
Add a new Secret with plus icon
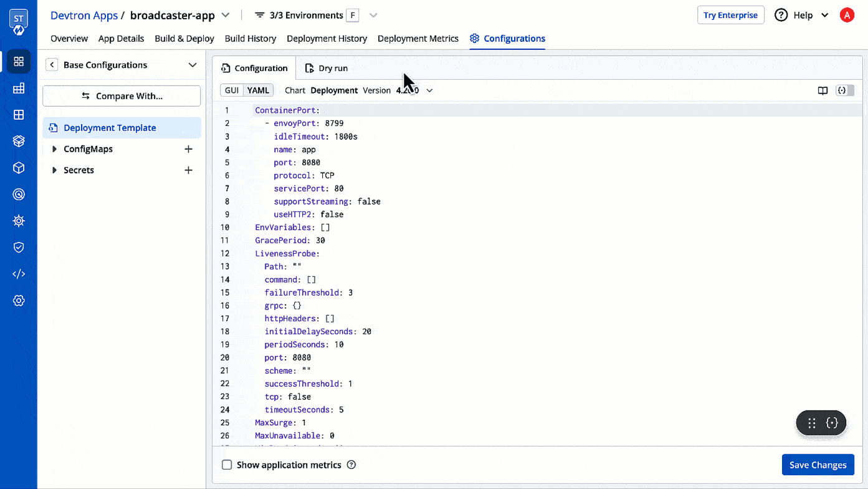pos(189,170)
